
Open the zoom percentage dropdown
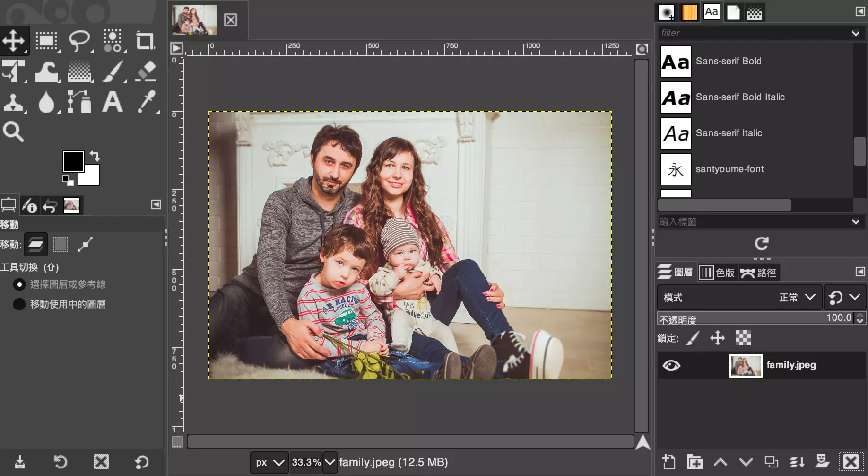(330, 462)
